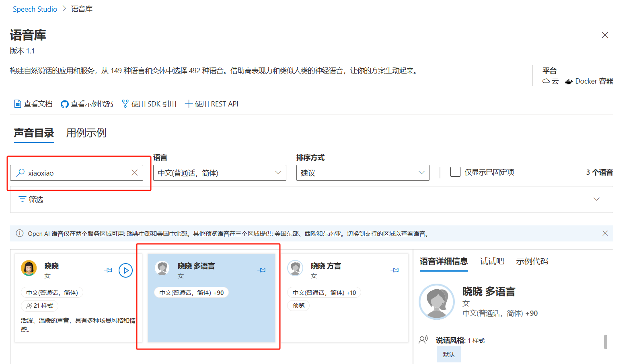This screenshot has width=637, height=364.
Task: Click the 版本 1.1 text
Action: 22,51
